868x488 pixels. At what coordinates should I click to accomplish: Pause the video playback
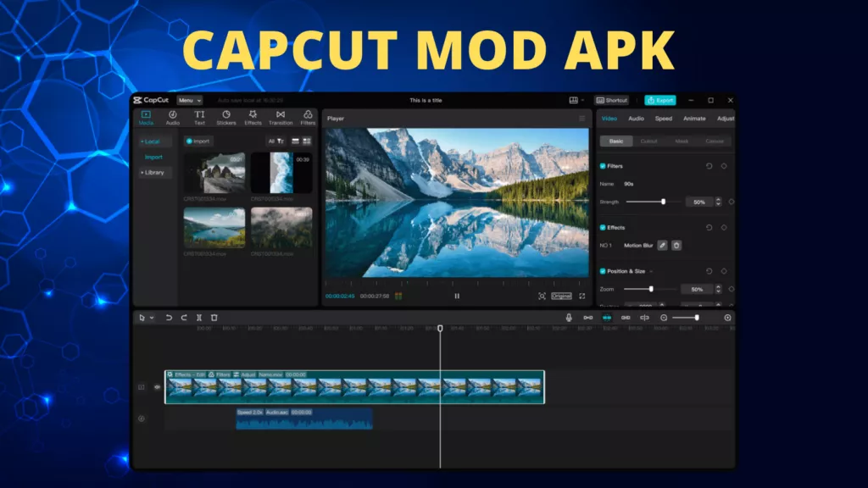(457, 296)
